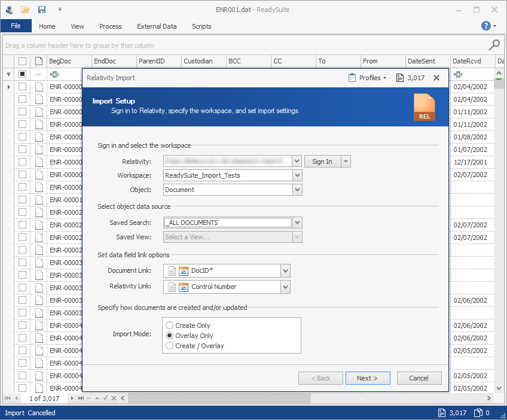Click the Cancel button
Viewport: 507px width, 420px height.
tap(419, 378)
